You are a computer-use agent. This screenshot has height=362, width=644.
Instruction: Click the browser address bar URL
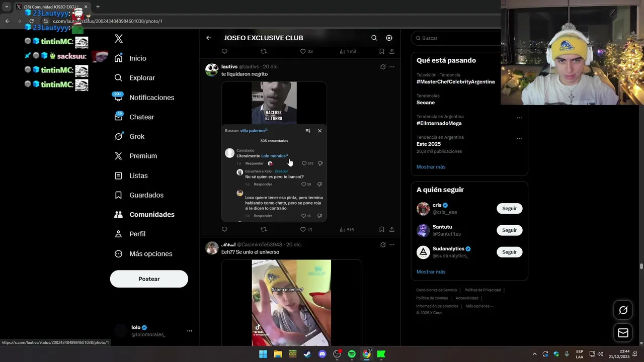pos(107,21)
